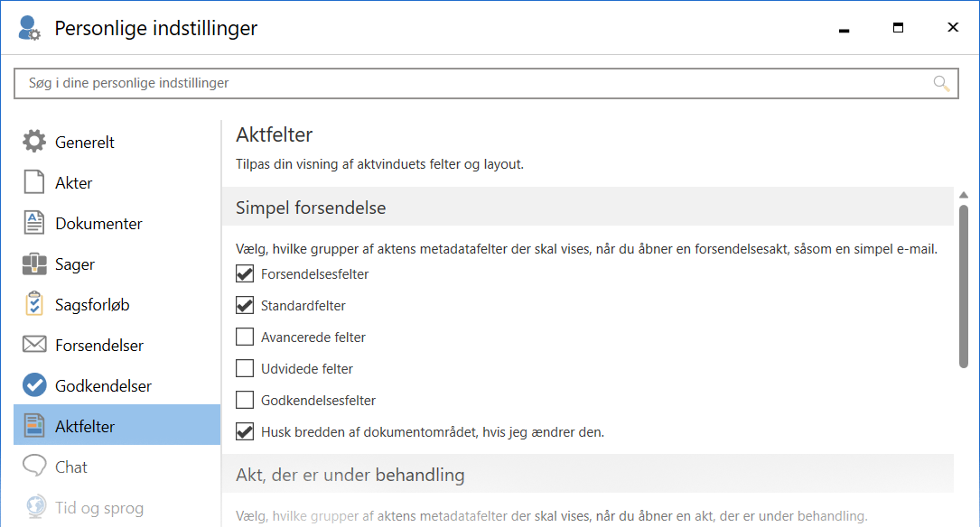980x527 pixels.
Task: Show the Forsendelser settings
Action: (117, 345)
